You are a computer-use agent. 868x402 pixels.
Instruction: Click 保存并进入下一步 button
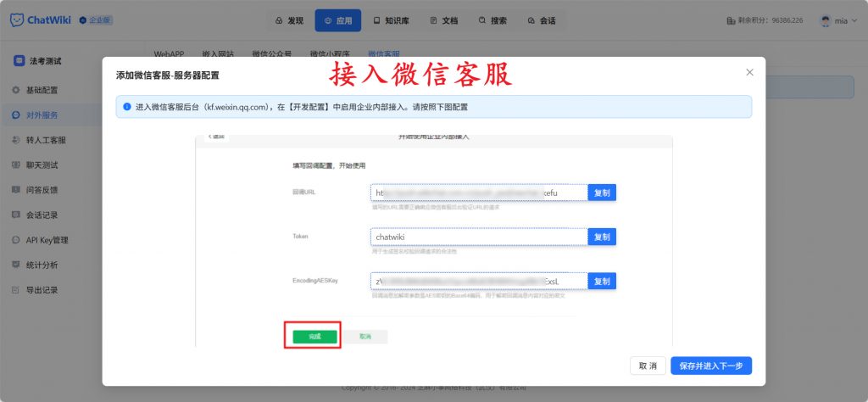point(711,366)
